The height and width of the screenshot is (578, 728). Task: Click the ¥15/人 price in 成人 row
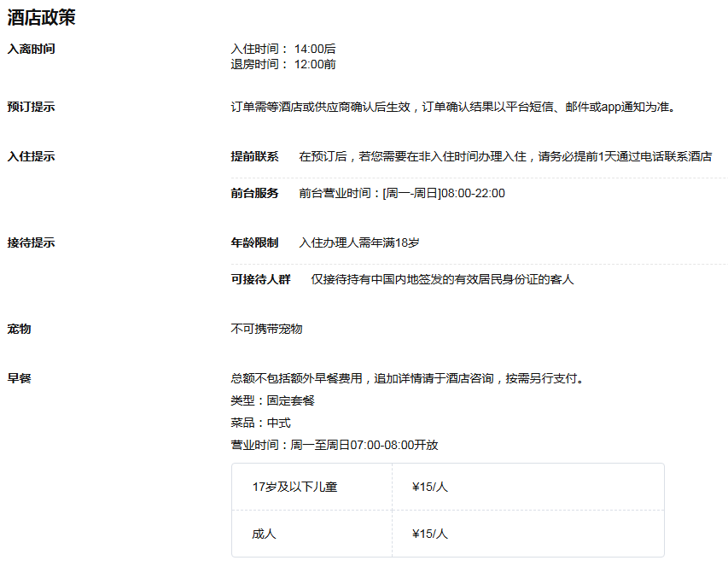[429, 534]
